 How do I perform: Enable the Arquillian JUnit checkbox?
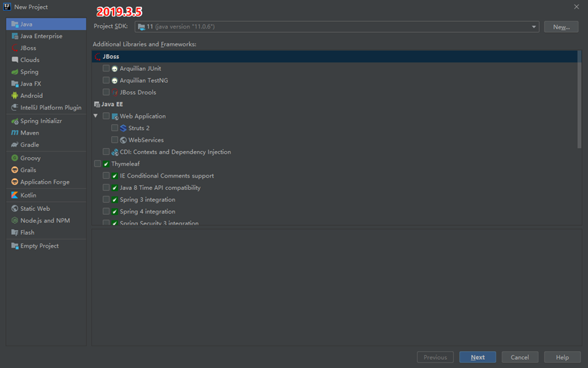click(106, 68)
